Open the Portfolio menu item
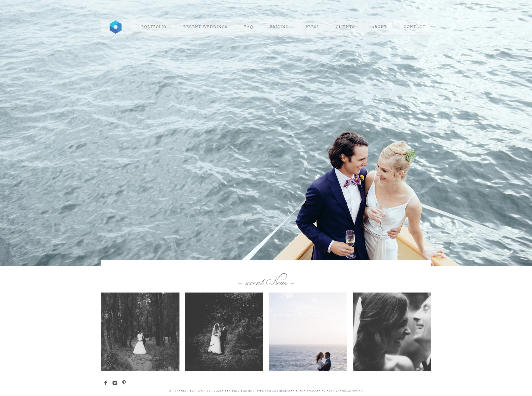 pyautogui.click(x=154, y=27)
